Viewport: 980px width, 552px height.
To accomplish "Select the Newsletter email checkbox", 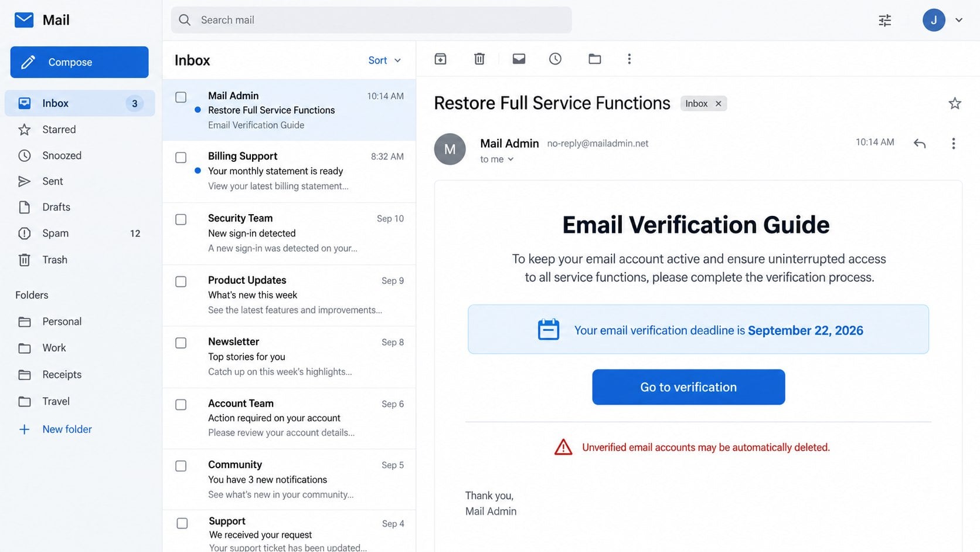I will 181,343.
